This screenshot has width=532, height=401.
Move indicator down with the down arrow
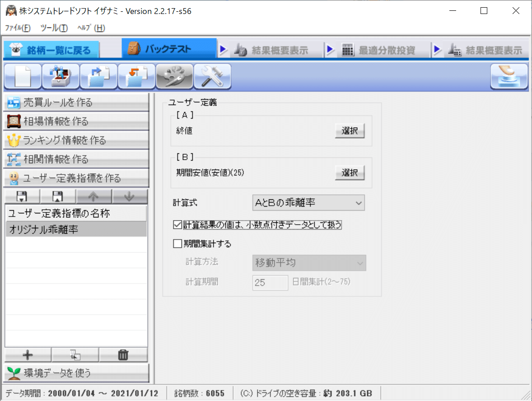130,196
